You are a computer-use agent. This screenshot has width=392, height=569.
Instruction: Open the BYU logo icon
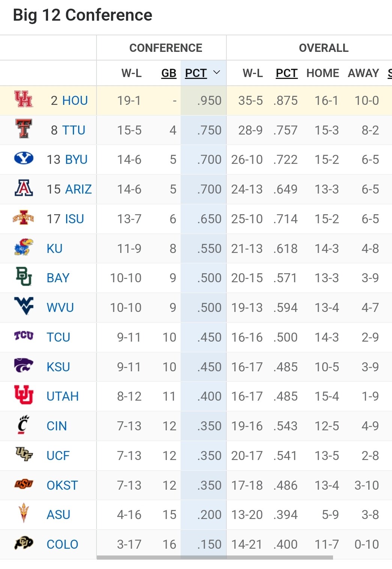(24, 158)
